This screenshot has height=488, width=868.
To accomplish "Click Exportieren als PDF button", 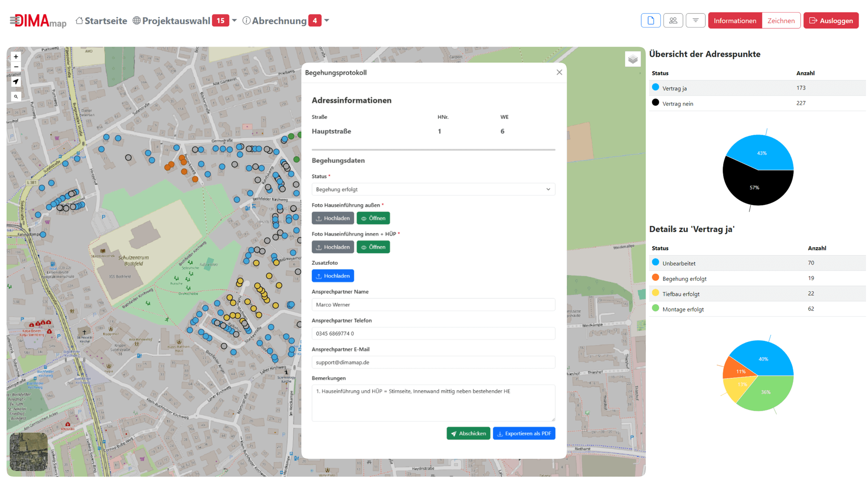I will [524, 433].
